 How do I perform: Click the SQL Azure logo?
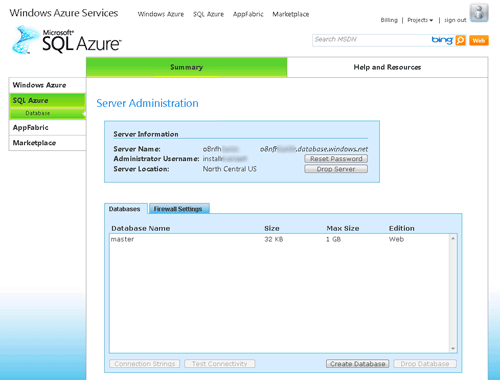click(x=67, y=40)
